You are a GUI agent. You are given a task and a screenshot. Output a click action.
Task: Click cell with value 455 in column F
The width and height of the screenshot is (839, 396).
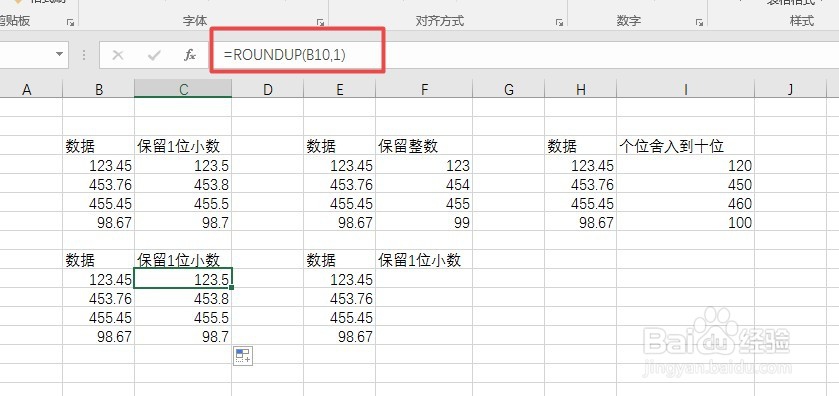point(424,203)
